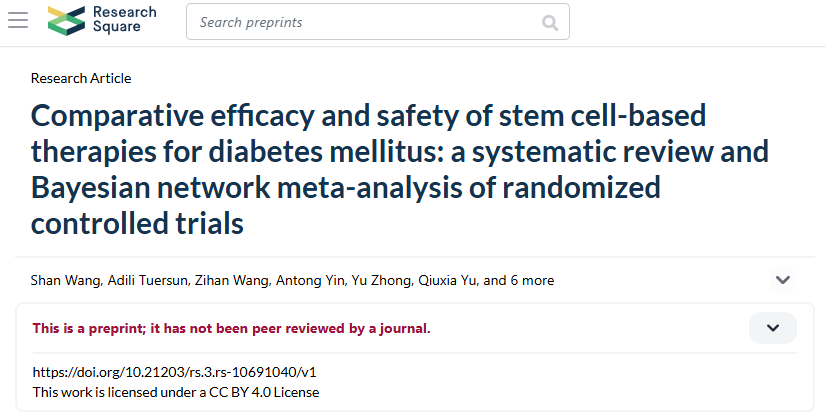
Task: Open the hamburger navigation menu
Action: point(18,21)
